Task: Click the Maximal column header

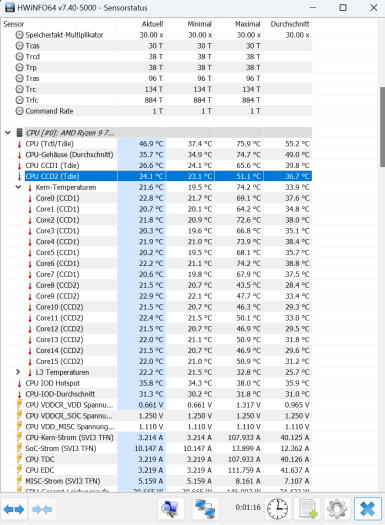Action: coord(247,24)
